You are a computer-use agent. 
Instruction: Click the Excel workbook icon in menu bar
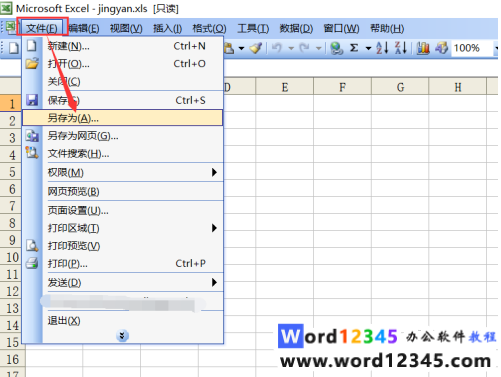[11, 27]
